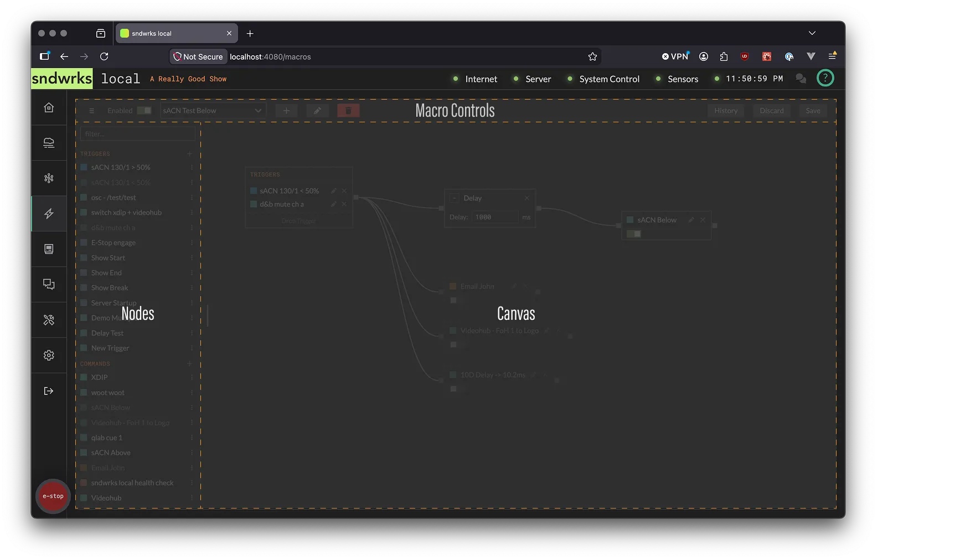
Task: Reload the page in the browser
Action: [x=104, y=56]
